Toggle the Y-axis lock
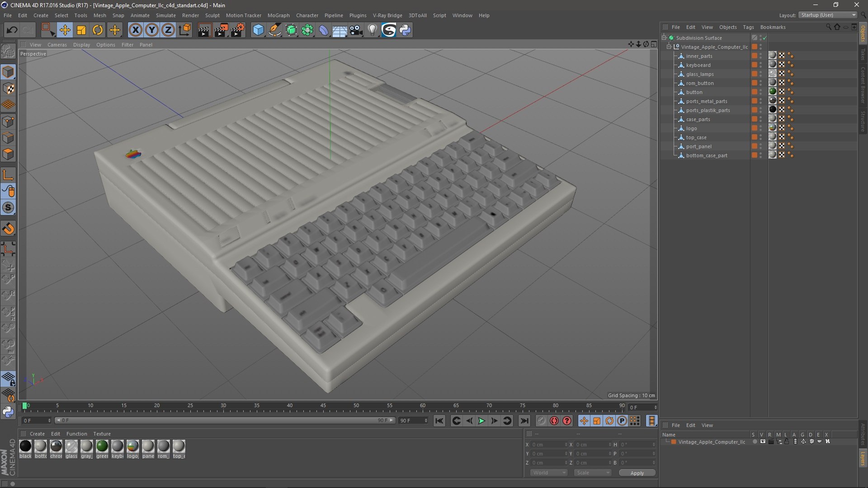The height and width of the screenshot is (488, 868). (x=152, y=30)
